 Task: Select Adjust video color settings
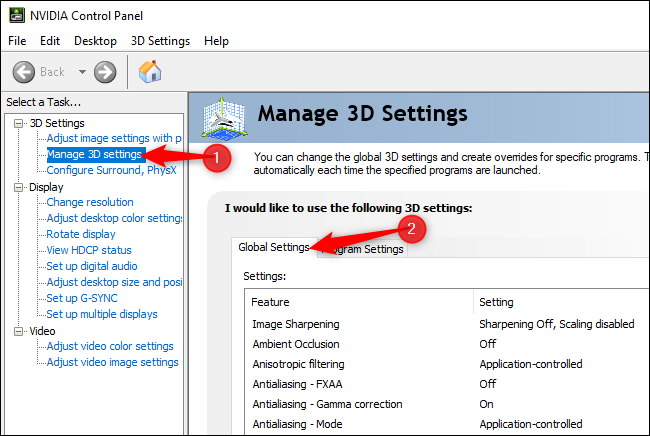click(x=110, y=346)
